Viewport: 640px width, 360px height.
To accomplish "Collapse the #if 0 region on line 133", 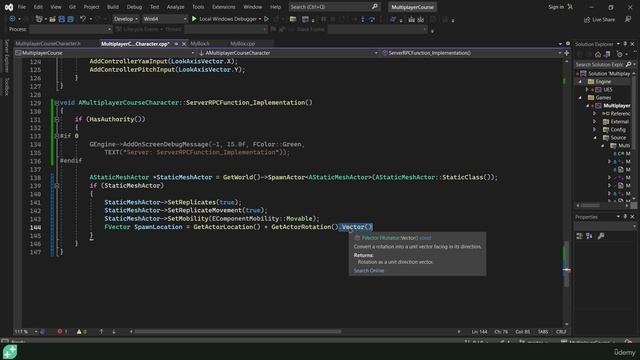I will pos(57,136).
